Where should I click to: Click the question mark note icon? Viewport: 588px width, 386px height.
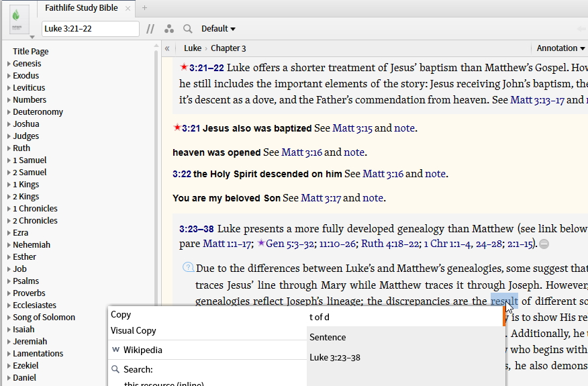click(x=188, y=267)
